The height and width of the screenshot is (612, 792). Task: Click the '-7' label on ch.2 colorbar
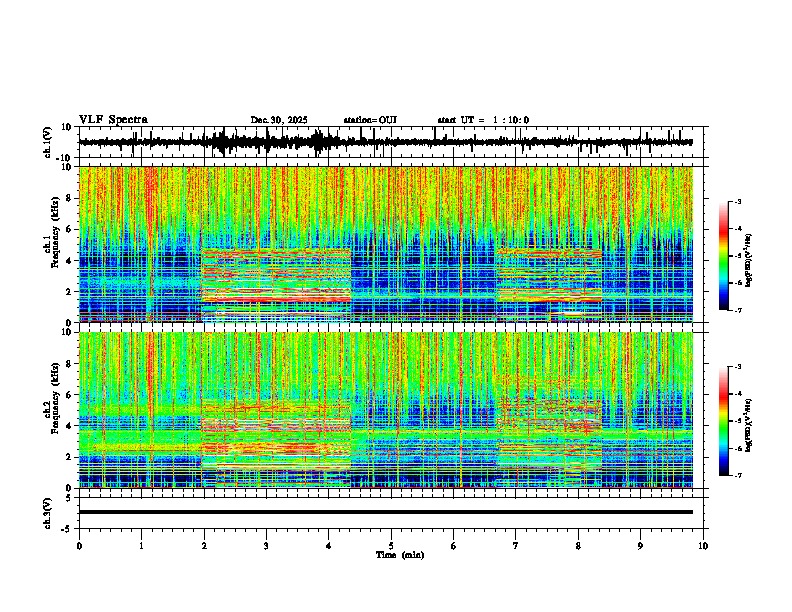pos(738,476)
